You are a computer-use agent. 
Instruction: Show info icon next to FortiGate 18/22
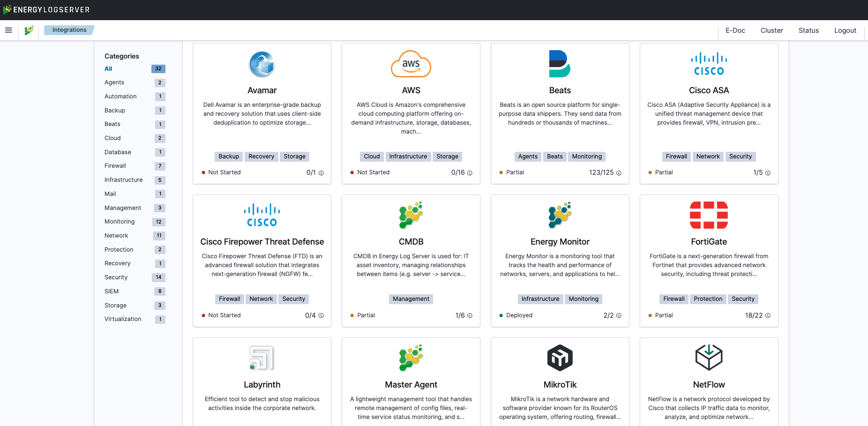(768, 315)
